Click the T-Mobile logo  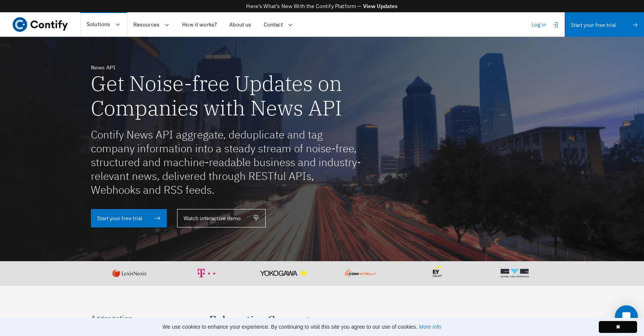click(206, 273)
